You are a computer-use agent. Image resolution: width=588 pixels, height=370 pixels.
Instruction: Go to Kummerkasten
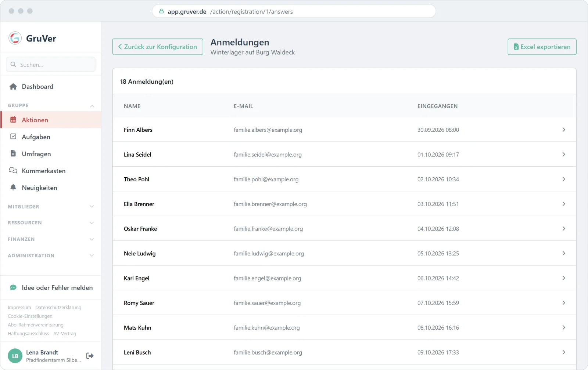tap(51, 170)
